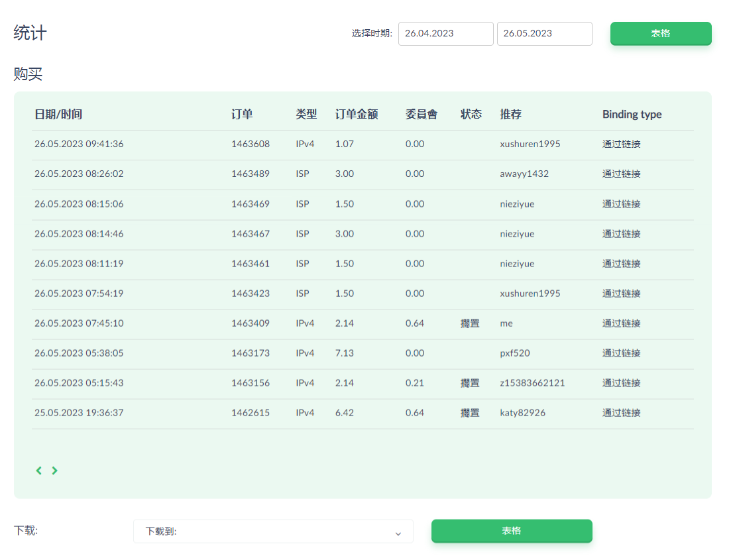Click the start date field 26.04.2023
The height and width of the screenshot is (560, 735).
pyautogui.click(x=446, y=34)
